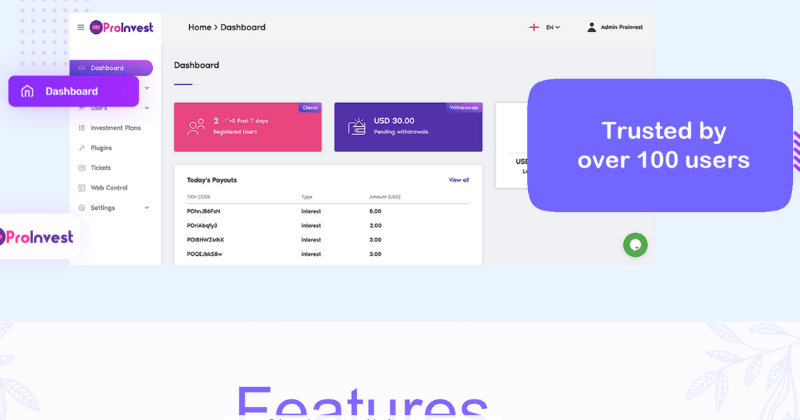The height and width of the screenshot is (420, 800).
Task: Click amount 5.00 in payouts table
Action: [x=376, y=211]
